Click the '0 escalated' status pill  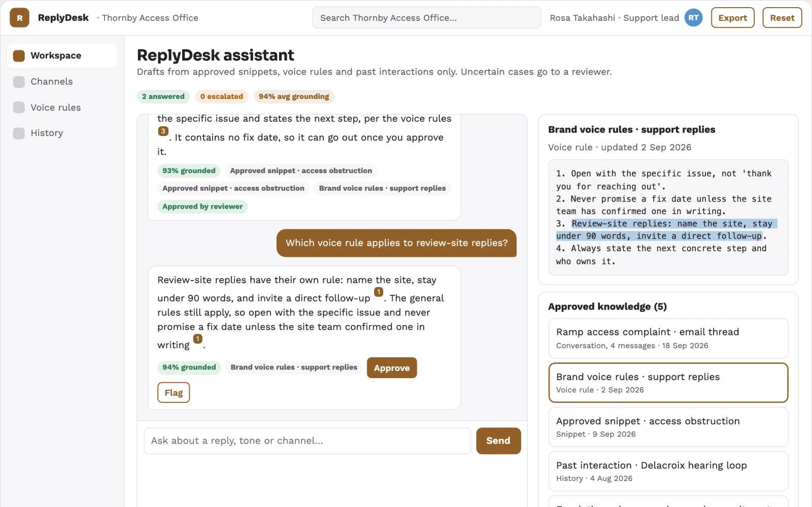(221, 96)
